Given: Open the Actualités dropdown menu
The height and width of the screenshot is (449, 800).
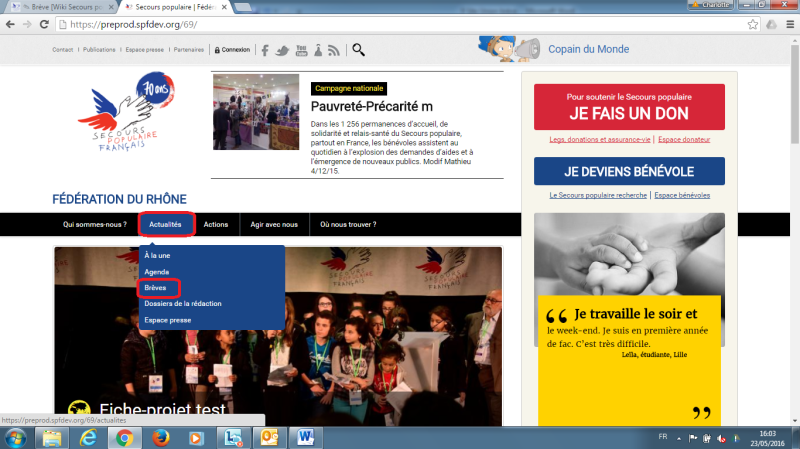Looking at the screenshot, I should click(165, 225).
